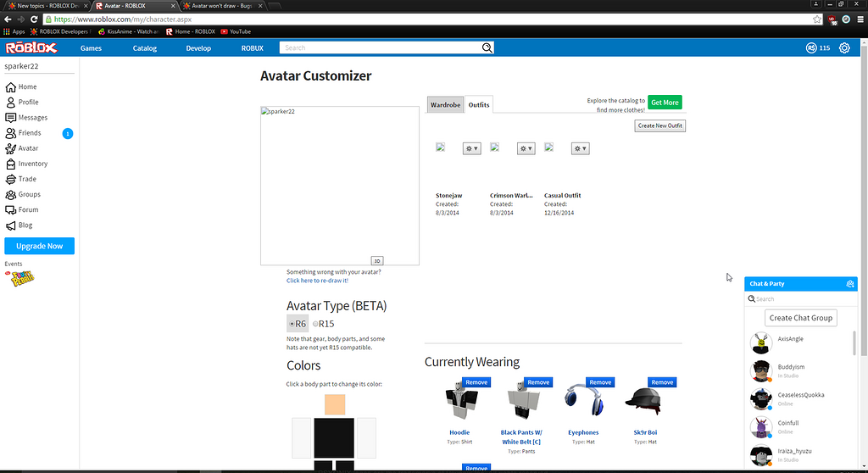This screenshot has height=473, width=868.
Task: Open Games in the top navigation
Action: click(91, 48)
